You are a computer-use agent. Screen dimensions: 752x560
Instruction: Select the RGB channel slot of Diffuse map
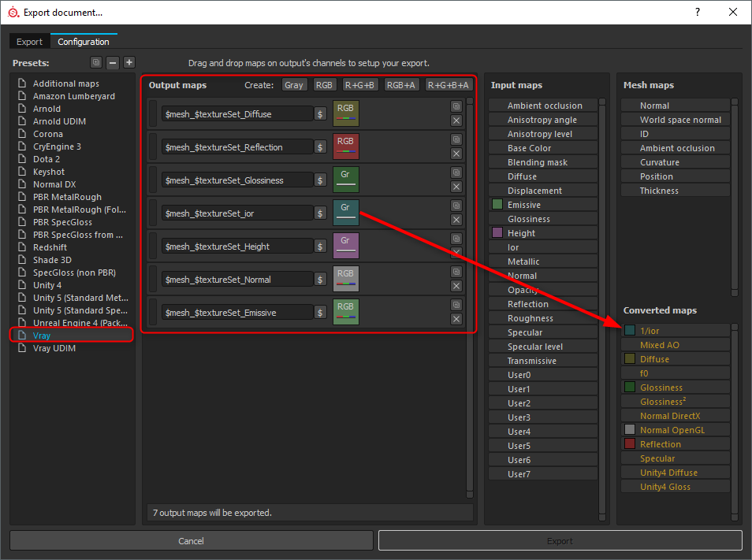[346, 113]
